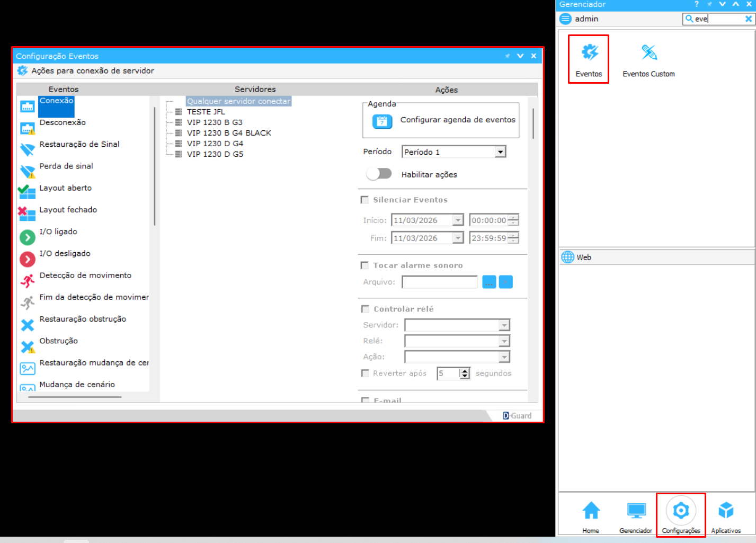Viewport: 756px width, 543px height.
Task: Select server VIP 1230 B G4 BLACK
Action: [x=229, y=133]
